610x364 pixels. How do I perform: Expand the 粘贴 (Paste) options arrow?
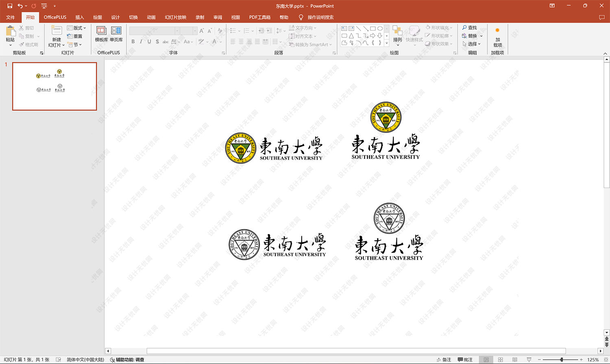click(x=11, y=45)
